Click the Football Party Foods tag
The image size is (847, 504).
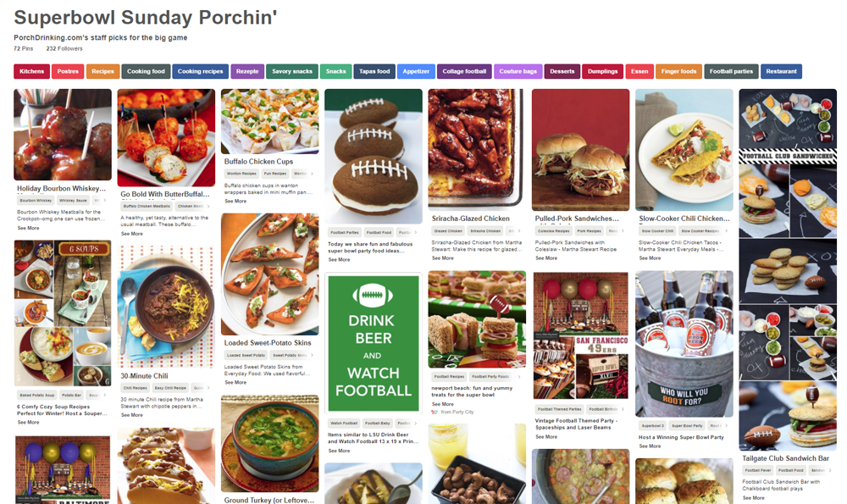click(x=491, y=376)
